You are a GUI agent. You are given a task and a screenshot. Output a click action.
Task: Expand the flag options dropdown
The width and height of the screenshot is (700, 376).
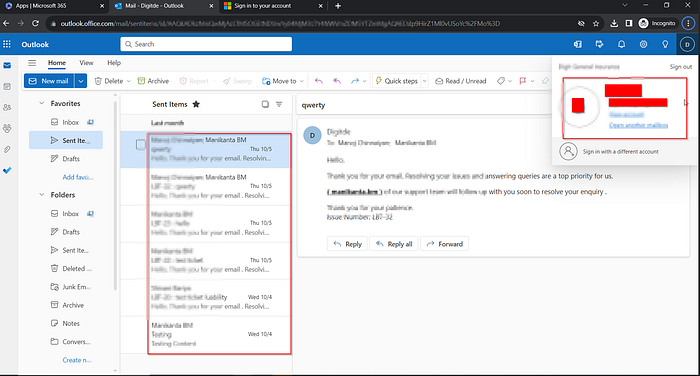click(x=532, y=81)
